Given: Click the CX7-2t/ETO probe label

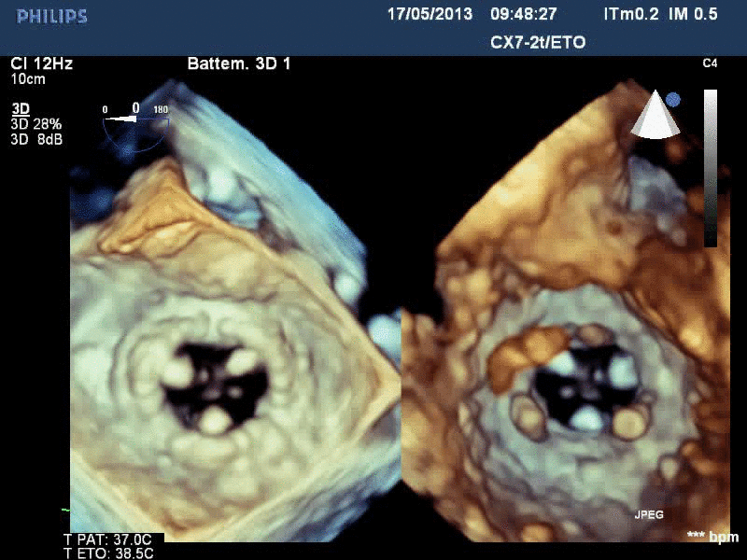Looking at the screenshot, I should pyautogui.click(x=538, y=42).
